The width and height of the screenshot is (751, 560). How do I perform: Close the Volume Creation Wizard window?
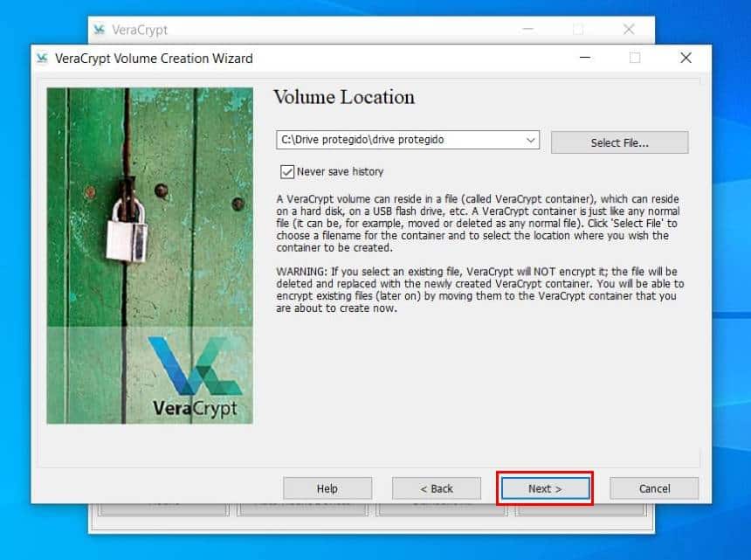tap(686, 58)
